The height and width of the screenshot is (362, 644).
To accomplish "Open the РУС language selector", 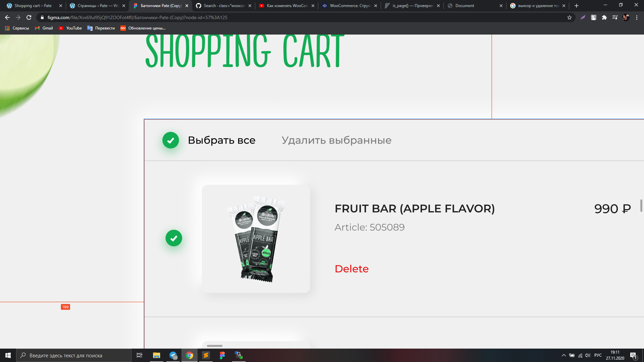I will tap(598, 355).
